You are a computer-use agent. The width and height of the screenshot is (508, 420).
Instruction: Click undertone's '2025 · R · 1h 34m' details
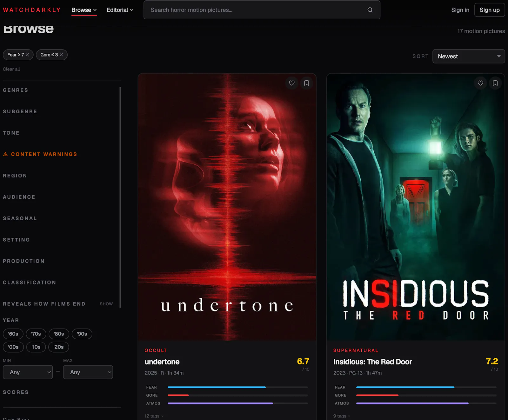tap(164, 373)
